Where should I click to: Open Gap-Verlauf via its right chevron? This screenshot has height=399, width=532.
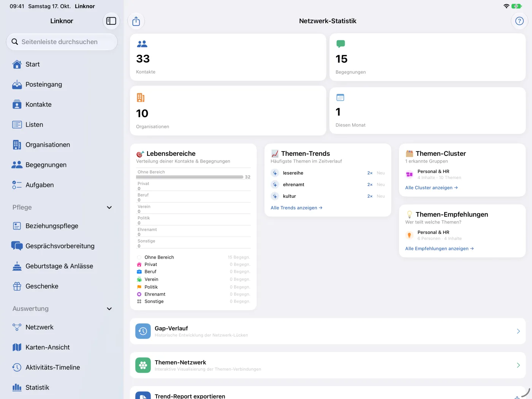tap(518, 331)
